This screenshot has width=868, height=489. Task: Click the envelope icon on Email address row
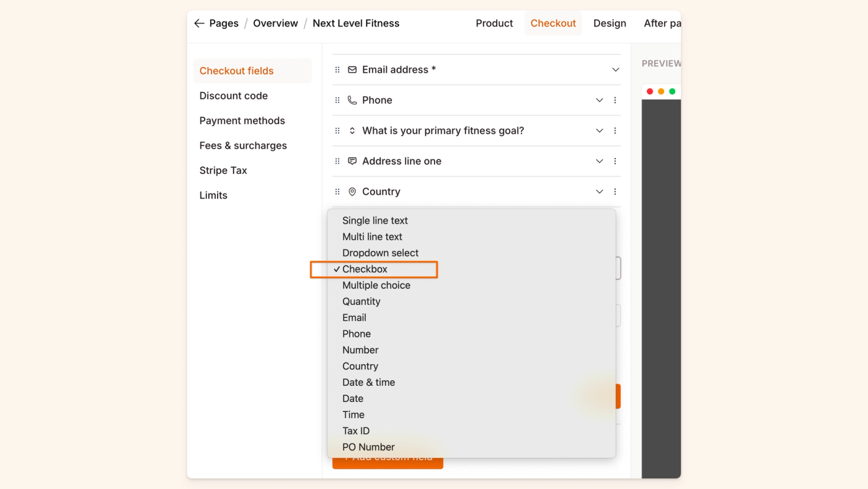[x=352, y=70]
